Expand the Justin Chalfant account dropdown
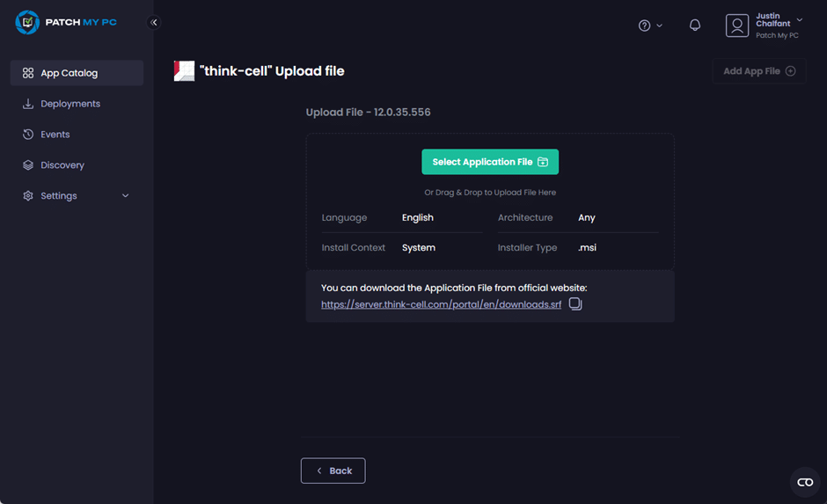Screen dimensions: 827x504 [799, 20]
